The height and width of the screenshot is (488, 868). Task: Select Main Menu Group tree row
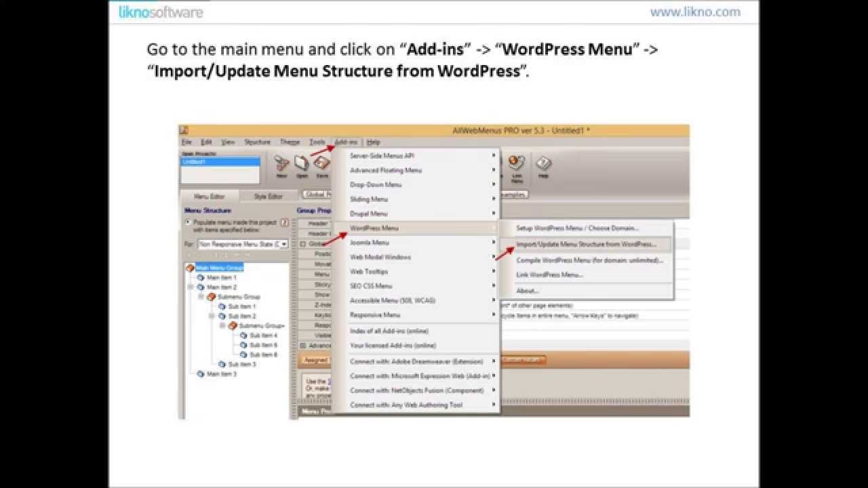click(x=219, y=268)
